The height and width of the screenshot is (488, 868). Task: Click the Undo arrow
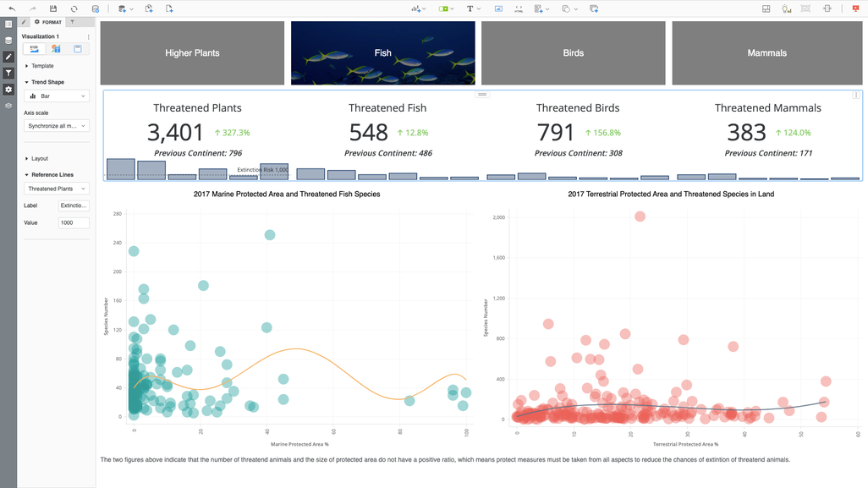[x=11, y=8]
